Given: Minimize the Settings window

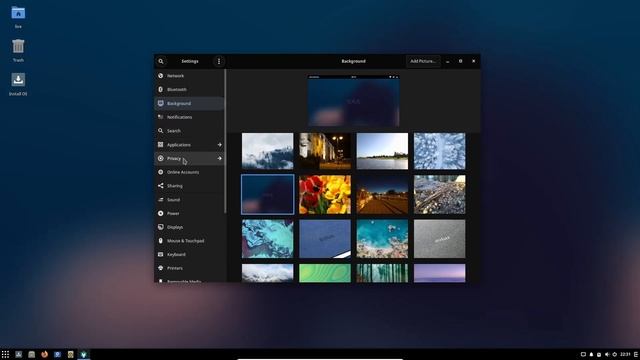Looking at the screenshot, I should (x=448, y=61).
